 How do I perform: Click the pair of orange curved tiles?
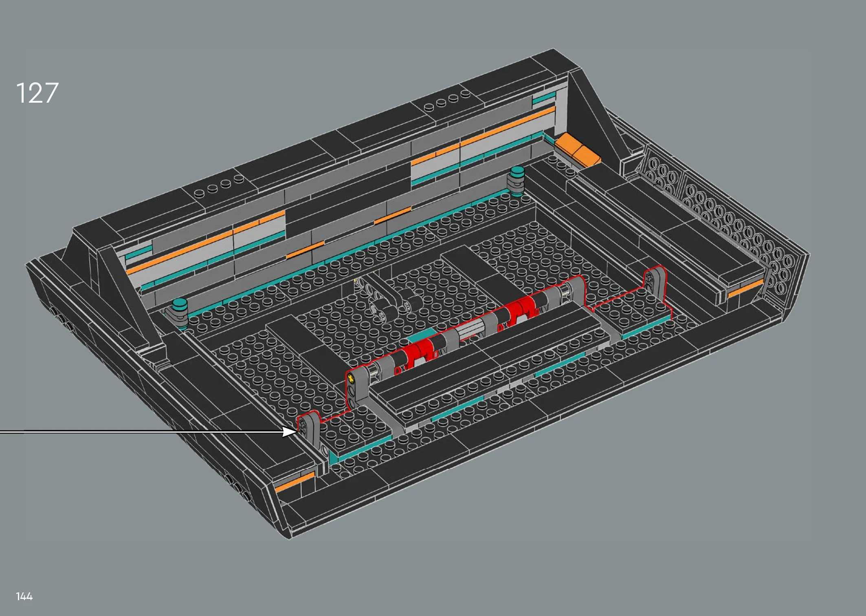pos(578,150)
